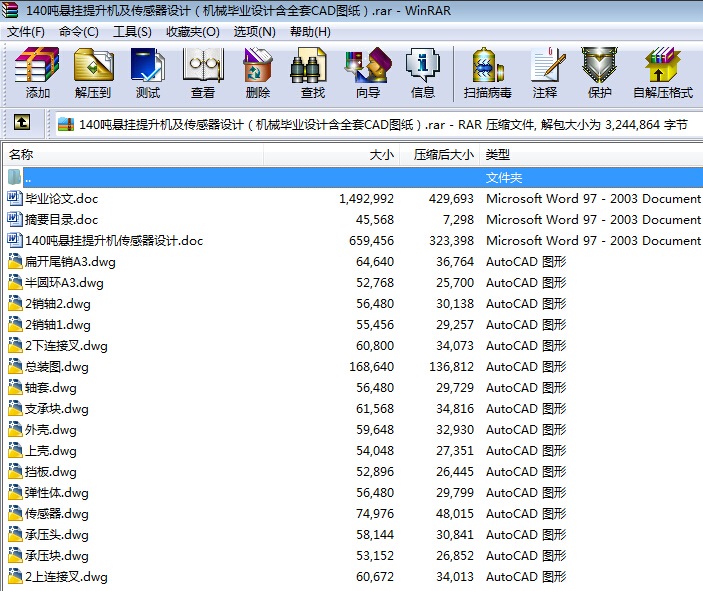Select file 2销轴2.dwg

coord(58,304)
